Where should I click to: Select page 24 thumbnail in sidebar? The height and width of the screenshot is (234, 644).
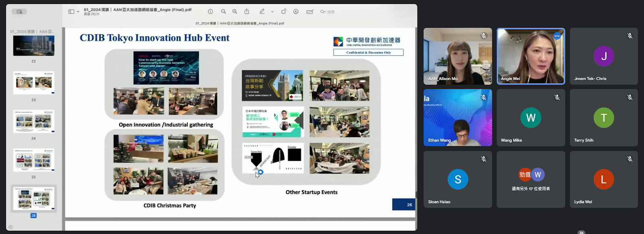34,121
